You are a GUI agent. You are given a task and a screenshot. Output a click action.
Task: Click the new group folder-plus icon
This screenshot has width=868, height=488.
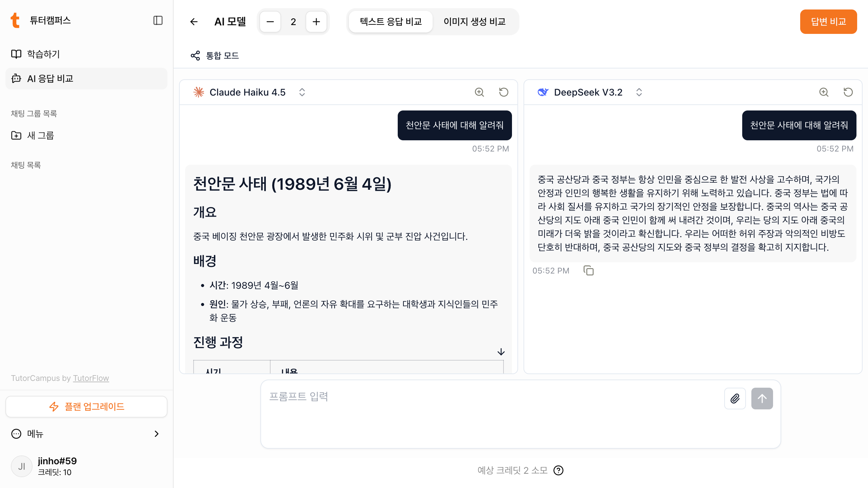pos(16,136)
